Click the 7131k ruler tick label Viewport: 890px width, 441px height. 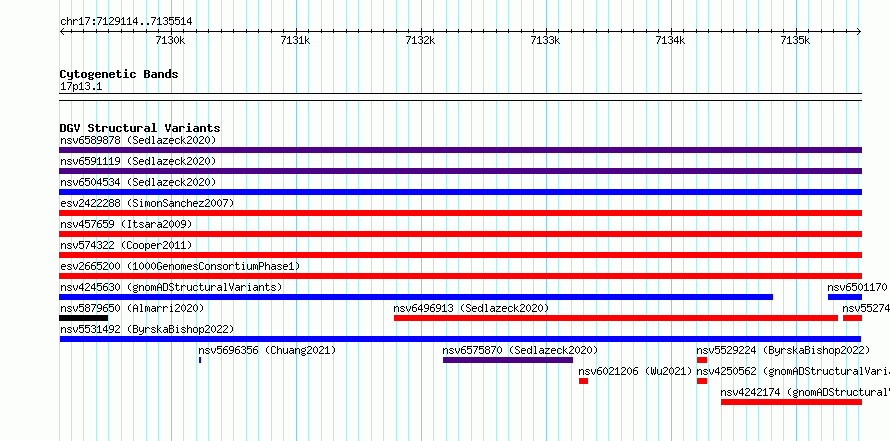coord(295,40)
